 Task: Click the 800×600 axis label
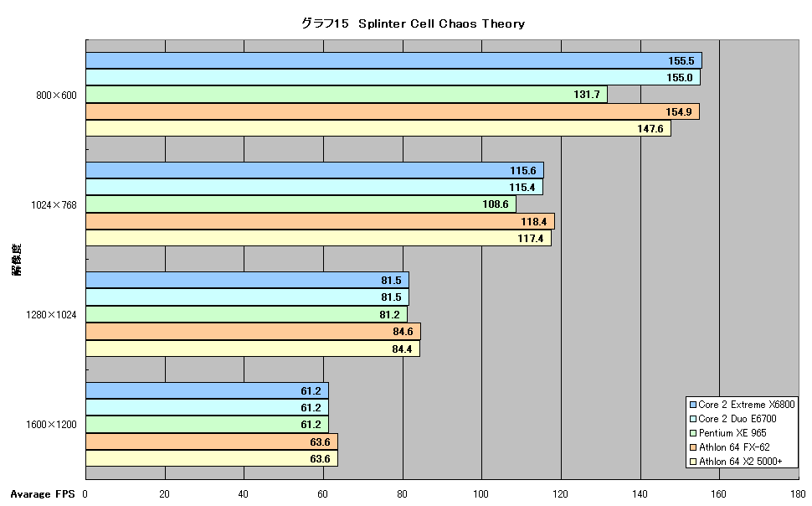(x=56, y=96)
